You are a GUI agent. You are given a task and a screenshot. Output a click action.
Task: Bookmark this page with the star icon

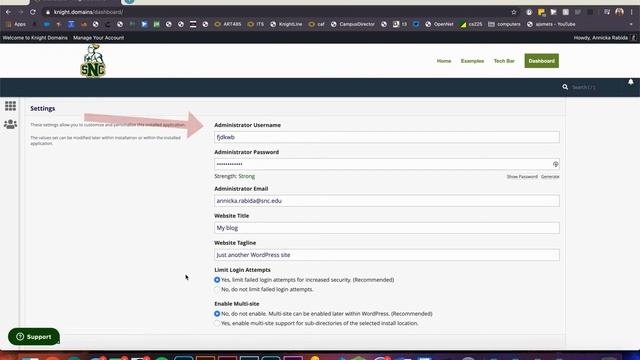tap(514, 12)
